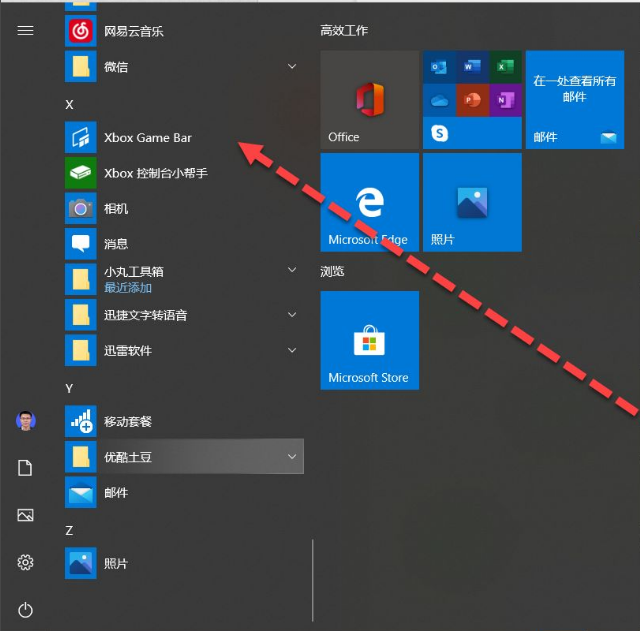
Task: Expand the 微信 folder
Action: pos(292,67)
